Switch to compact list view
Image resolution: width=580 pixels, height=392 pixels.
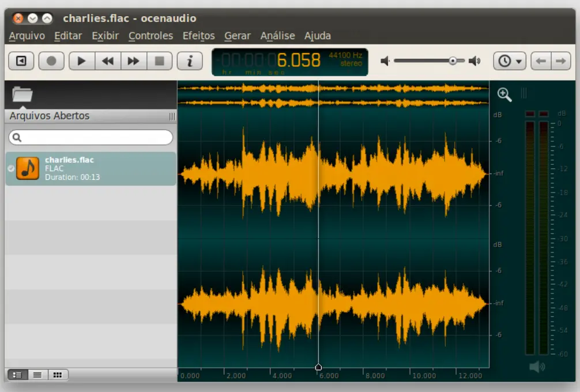(x=37, y=375)
